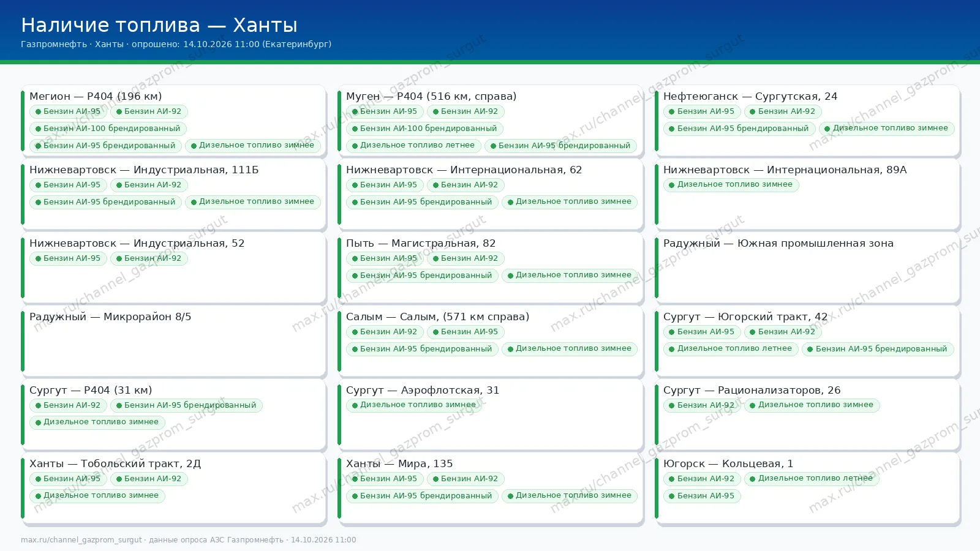Click the title "Пыть — Магистральная, 82"
980x551 pixels.
pyautogui.click(x=421, y=243)
